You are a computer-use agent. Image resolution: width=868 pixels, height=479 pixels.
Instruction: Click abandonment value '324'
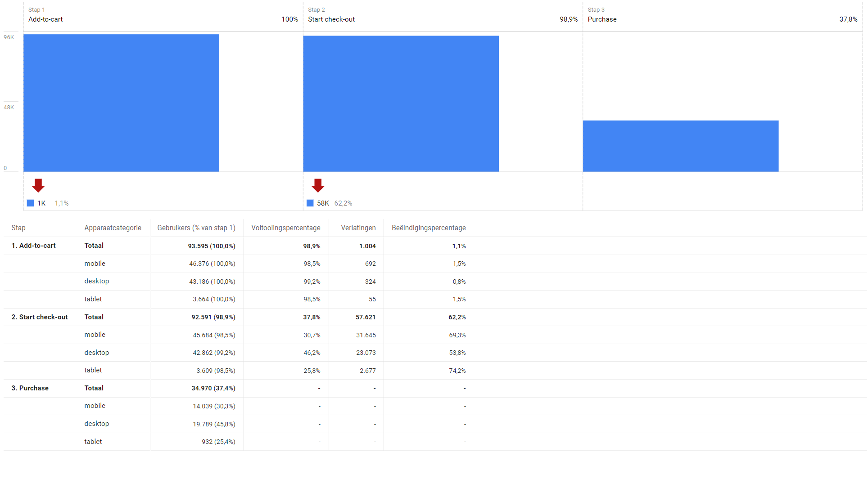coord(371,282)
